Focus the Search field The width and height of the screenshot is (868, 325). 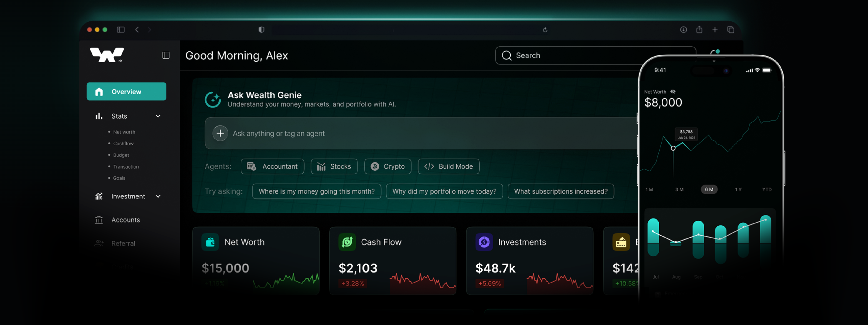pyautogui.click(x=595, y=55)
